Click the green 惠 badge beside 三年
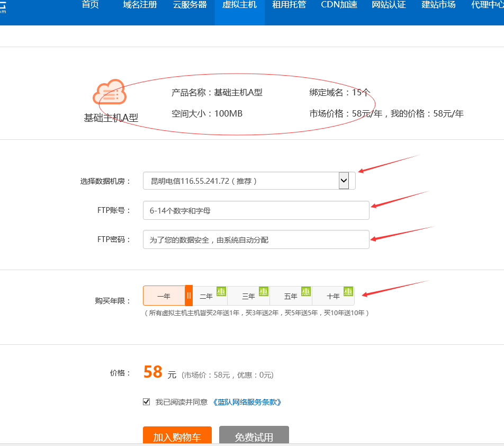504x446 pixels. [x=263, y=291]
